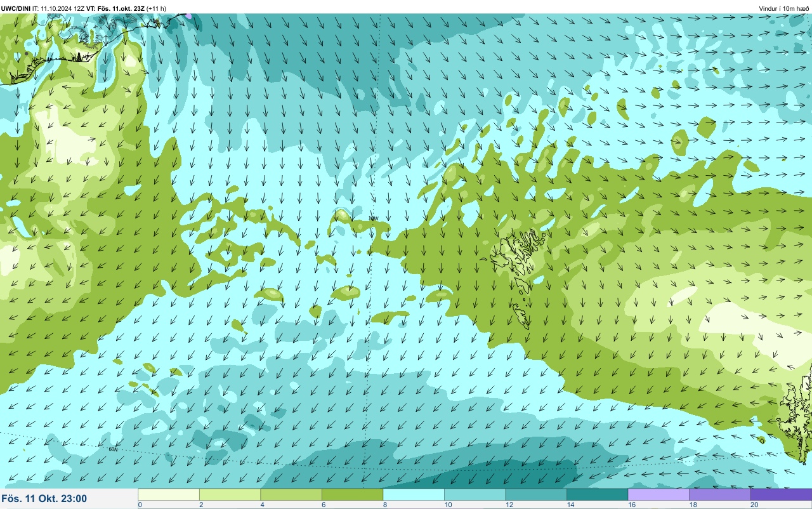Click the "UWC/DINI" model name text
This screenshot has height=509, width=812.
[16, 8]
